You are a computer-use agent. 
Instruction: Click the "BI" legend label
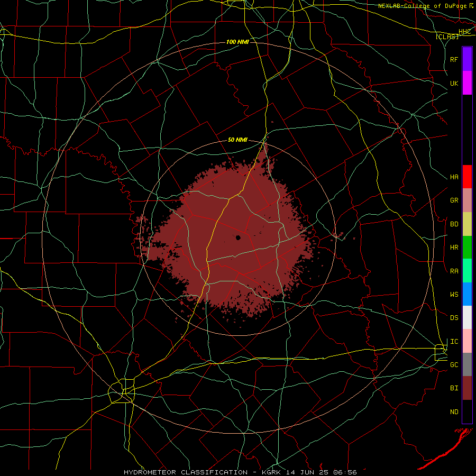[454, 388]
